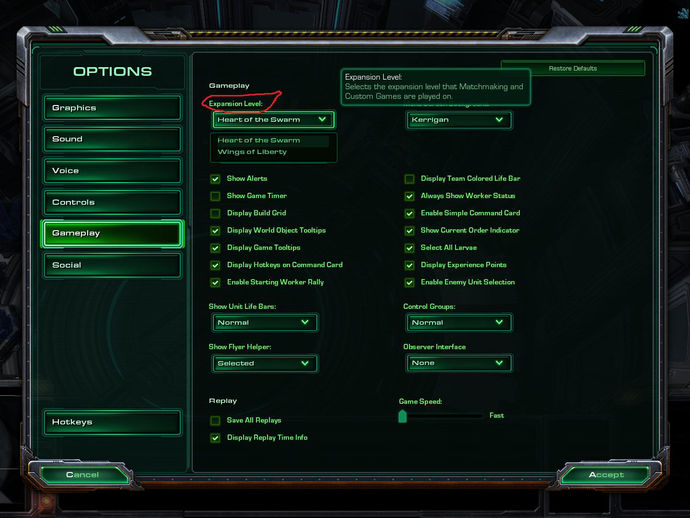Toggle the Display Build Grid checkbox

point(215,213)
